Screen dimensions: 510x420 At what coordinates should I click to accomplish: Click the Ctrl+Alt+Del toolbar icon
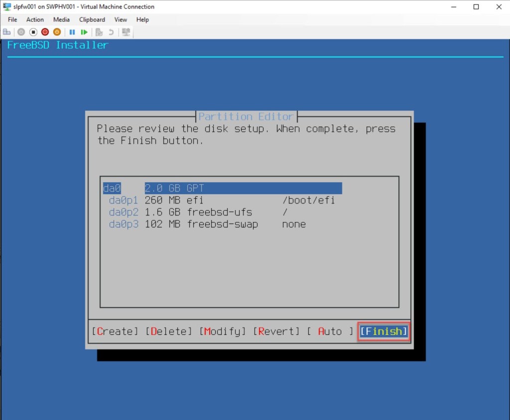pos(7,32)
